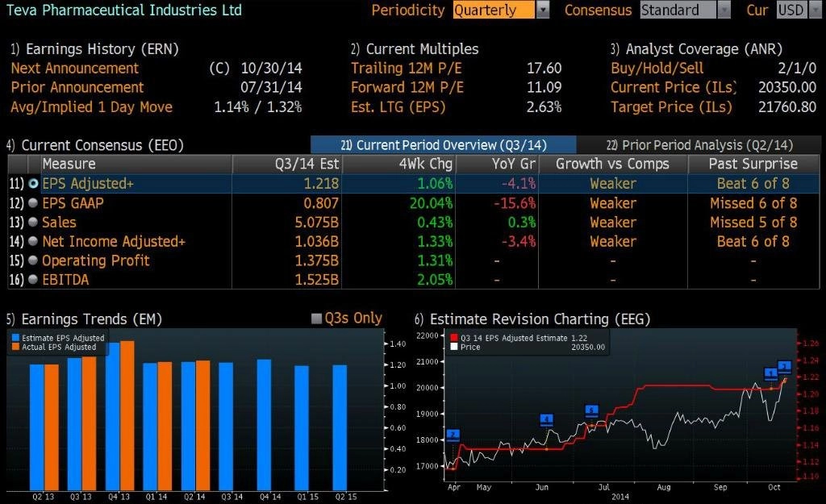Click Beat 6 of 8 in the EPS Adjusted+ row

pyautogui.click(x=753, y=183)
